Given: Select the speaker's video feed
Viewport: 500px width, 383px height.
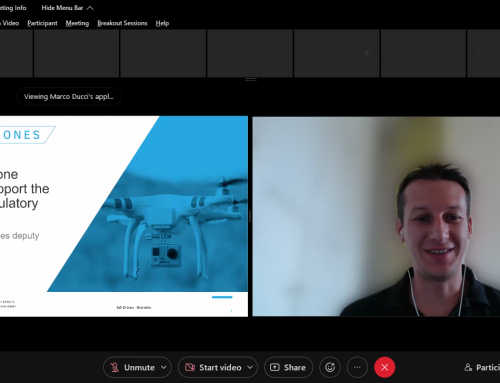Looking at the screenshot, I should tap(376, 216).
